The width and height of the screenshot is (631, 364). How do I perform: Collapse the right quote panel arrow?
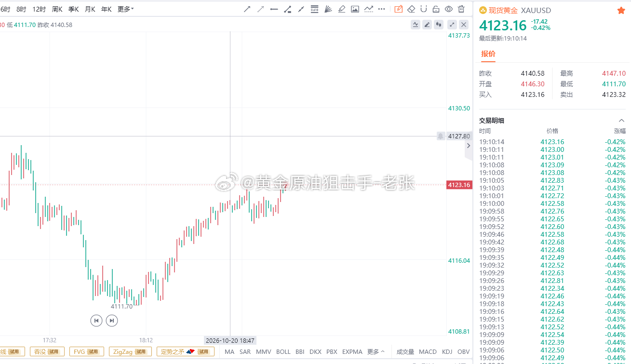(469, 146)
